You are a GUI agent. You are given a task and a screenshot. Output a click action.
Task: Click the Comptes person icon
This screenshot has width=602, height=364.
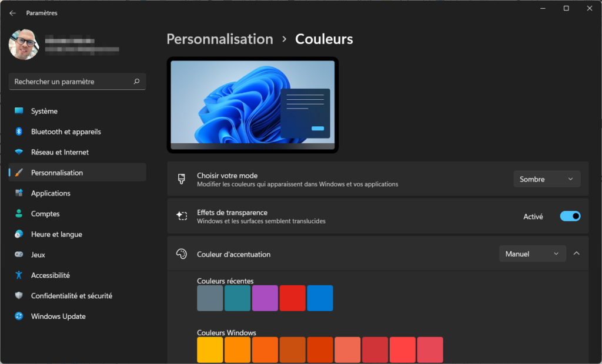click(19, 214)
